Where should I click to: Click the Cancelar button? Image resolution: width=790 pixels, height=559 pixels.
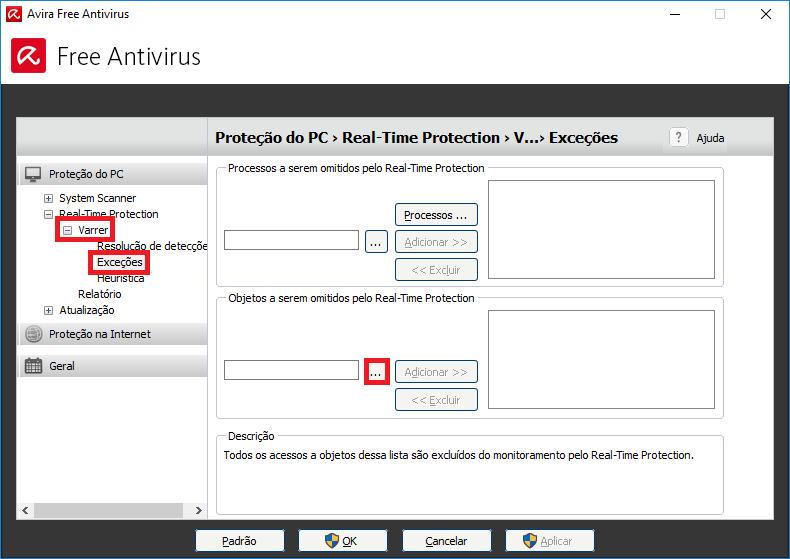446,541
